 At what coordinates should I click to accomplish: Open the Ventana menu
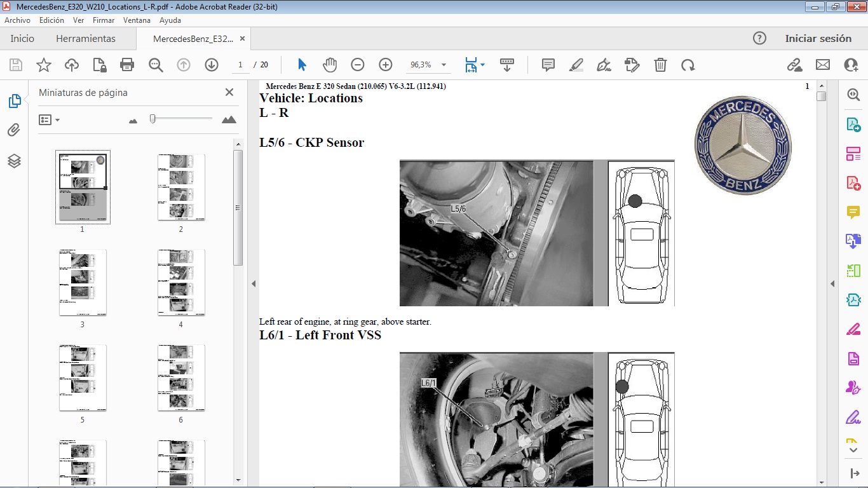[137, 20]
